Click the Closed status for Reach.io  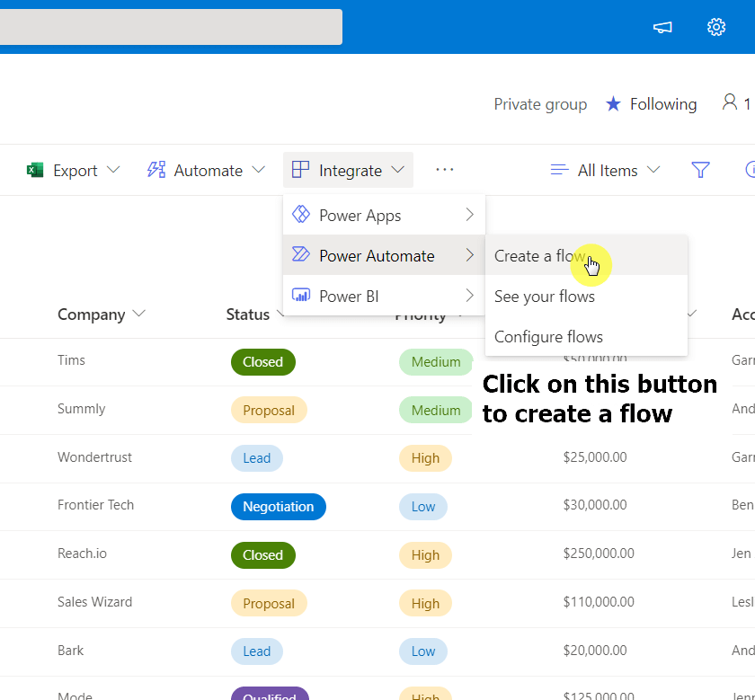[x=262, y=554]
